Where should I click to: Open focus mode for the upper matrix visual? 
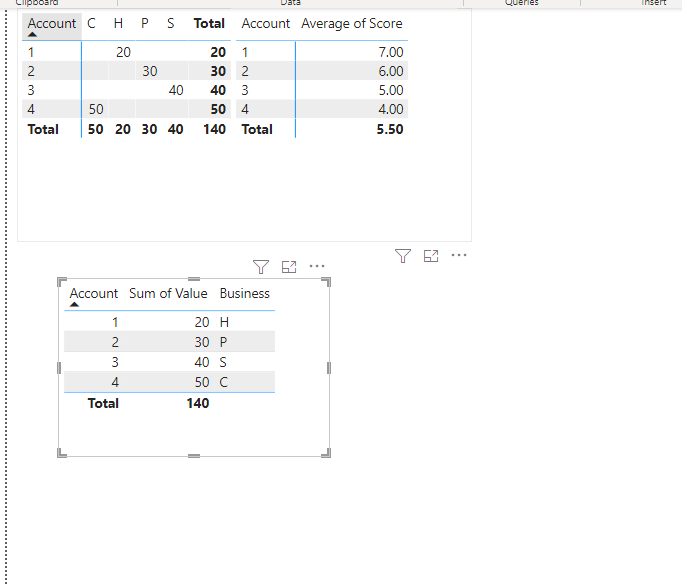pos(431,256)
